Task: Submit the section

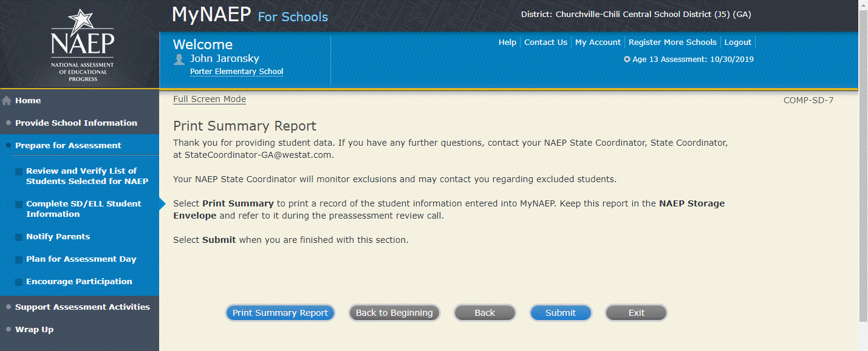Action: point(561,313)
